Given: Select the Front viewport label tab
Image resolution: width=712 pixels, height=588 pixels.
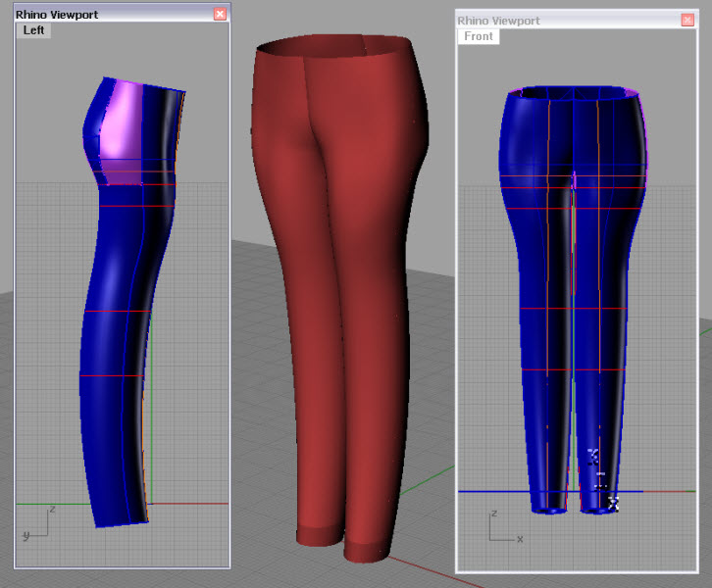Looking at the screenshot, I should [x=479, y=36].
